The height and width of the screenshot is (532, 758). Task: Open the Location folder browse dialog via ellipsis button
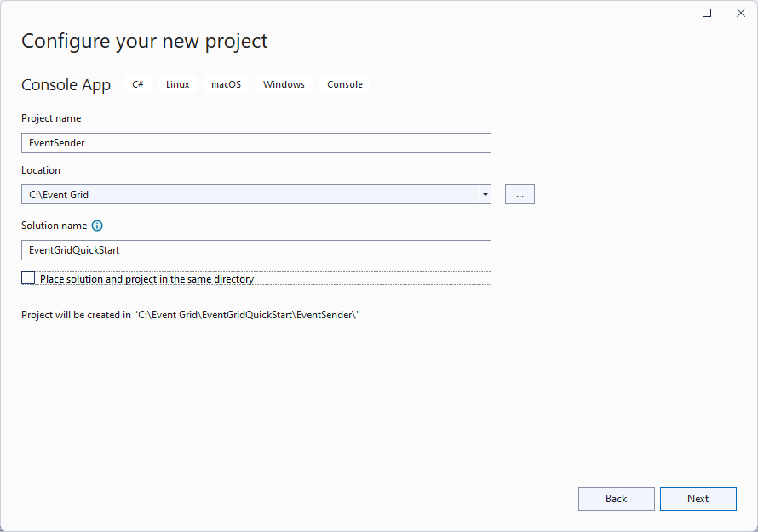520,194
